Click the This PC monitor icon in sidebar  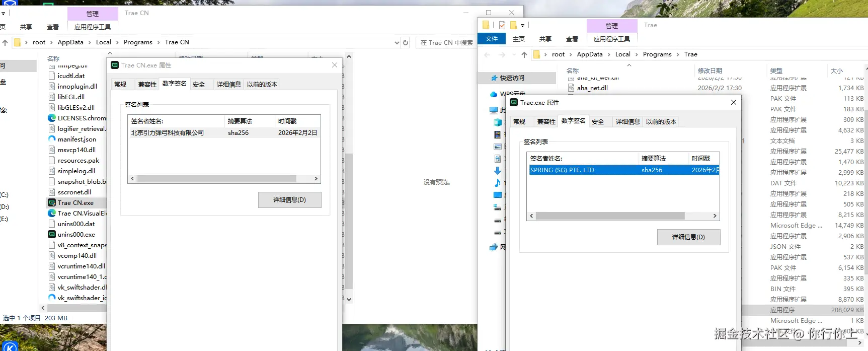pyautogui.click(x=494, y=110)
